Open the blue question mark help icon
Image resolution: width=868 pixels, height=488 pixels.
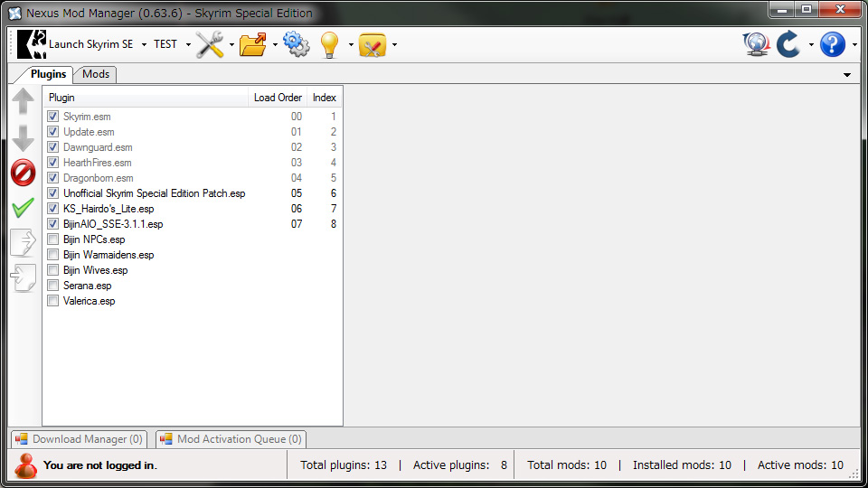tap(832, 44)
